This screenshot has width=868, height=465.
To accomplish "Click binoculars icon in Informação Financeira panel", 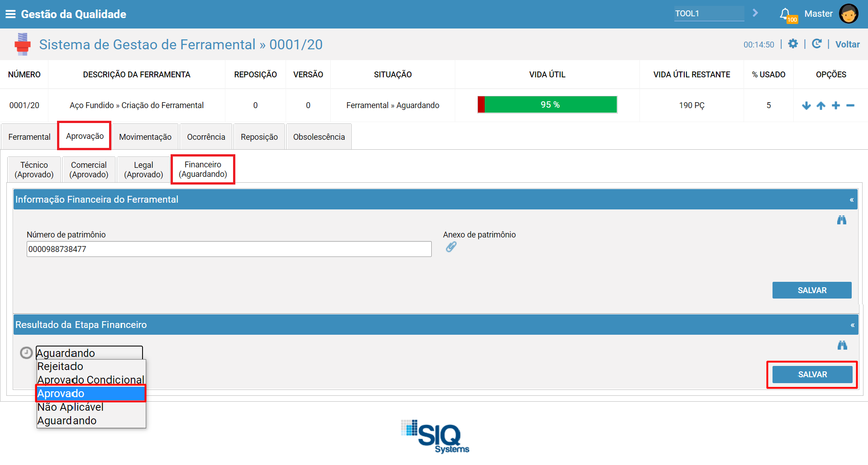I will point(842,220).
